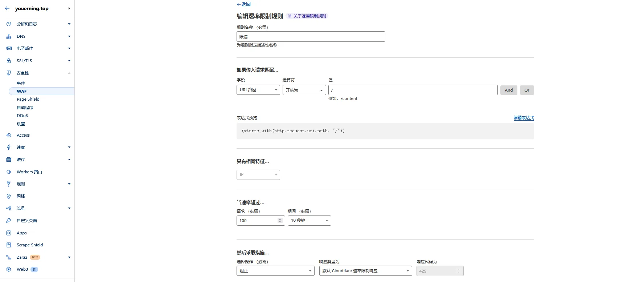Open 事件 under 安全性
Viewport: 644px width, 282px height.
tap(21, 83)
